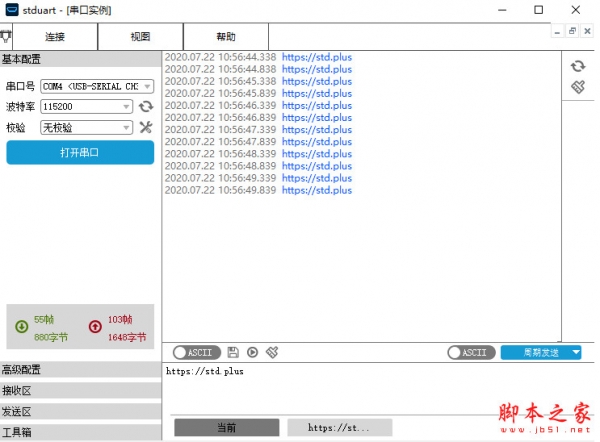Click the 55帧 received frame counter
Image resolution: width=600 pixels, height=442 pixels.
44,319
